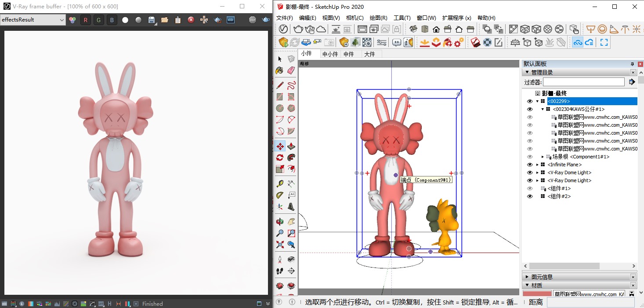Toggle blue channel in frame buffer
This screenshot has height=308, width=644.
tap(112, 20)
